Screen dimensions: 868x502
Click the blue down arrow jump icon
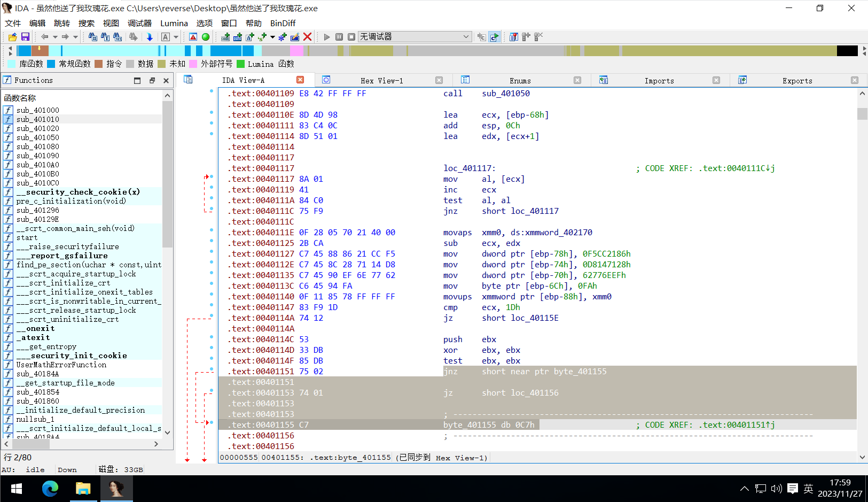(x=150, y=37)
